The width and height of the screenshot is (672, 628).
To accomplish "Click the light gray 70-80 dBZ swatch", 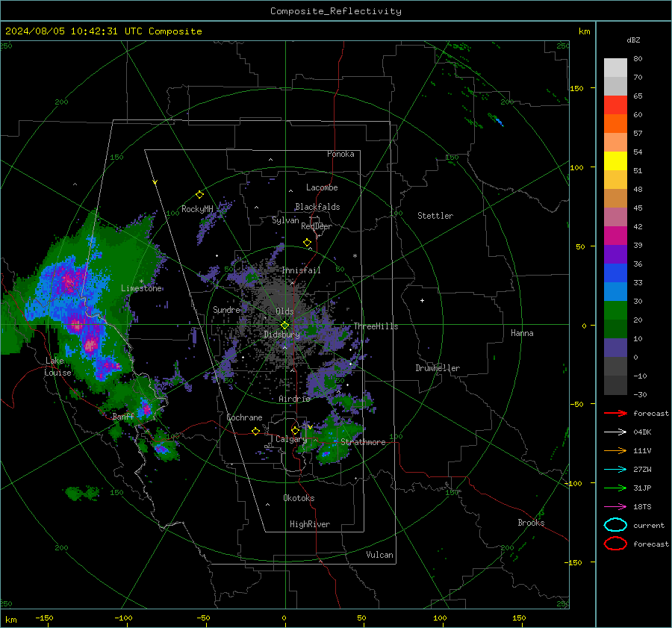I will coord(615,68).
